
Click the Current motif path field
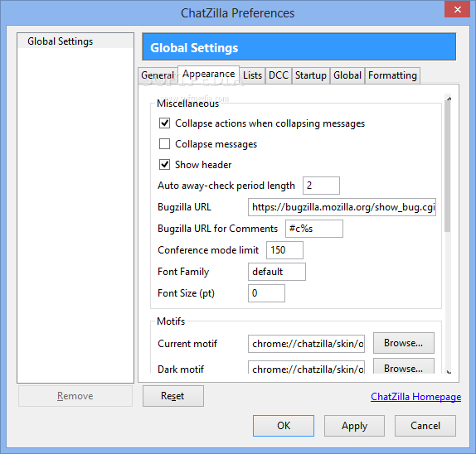click(x=306, y=344)
